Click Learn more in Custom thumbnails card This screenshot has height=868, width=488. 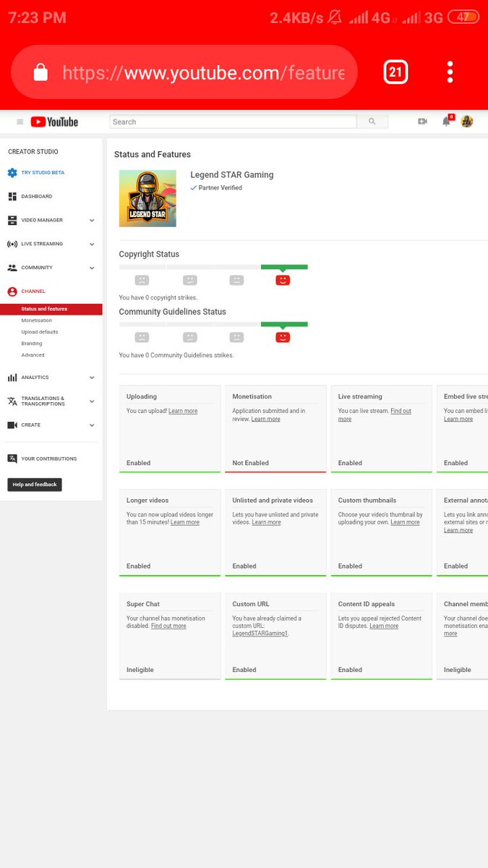point(405,522)
